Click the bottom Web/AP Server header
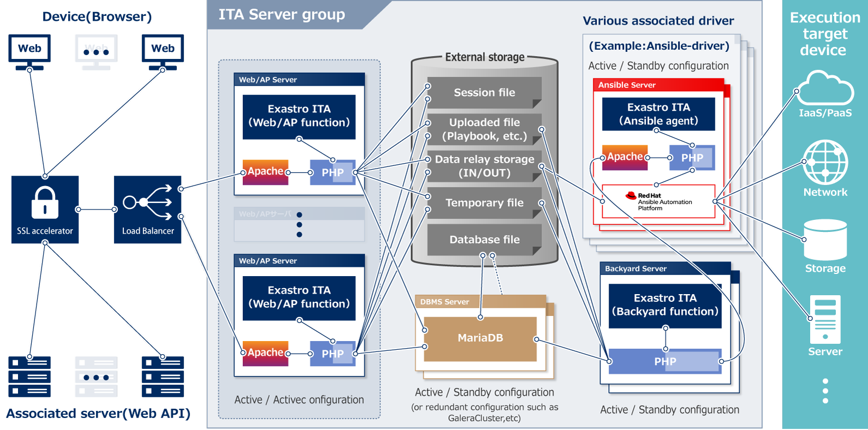This screenshot has height=430, width=868. click(299, 261)
